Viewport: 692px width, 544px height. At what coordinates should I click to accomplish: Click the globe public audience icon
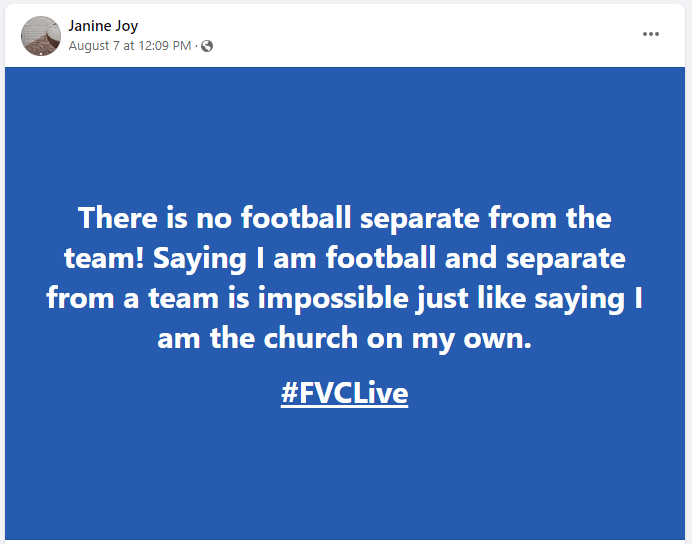(x=207, y=46)
